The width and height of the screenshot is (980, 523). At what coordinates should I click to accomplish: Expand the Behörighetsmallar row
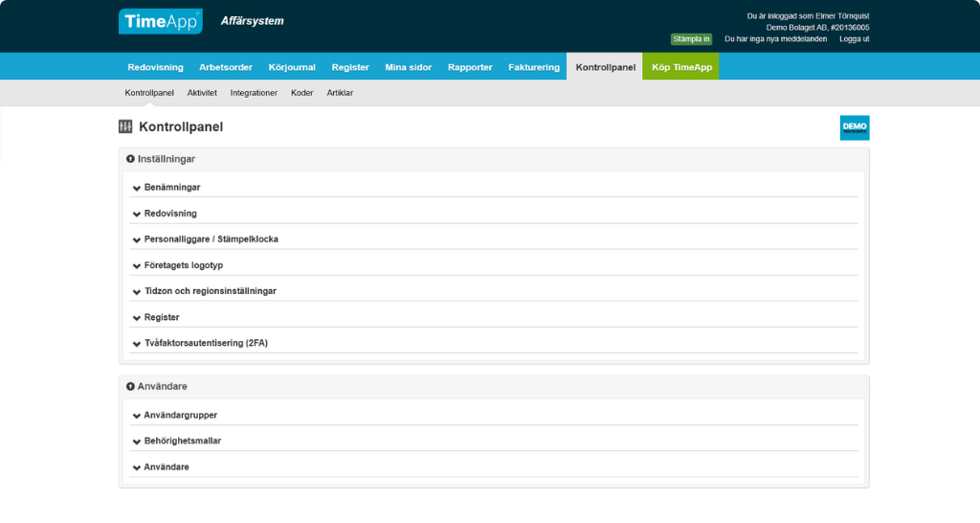tap(182, 442)
